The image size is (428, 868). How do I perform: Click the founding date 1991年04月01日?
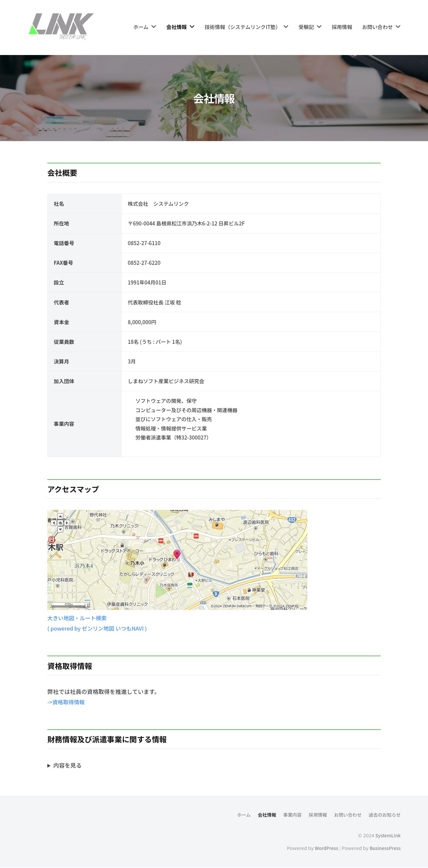(x=147, y=282)
